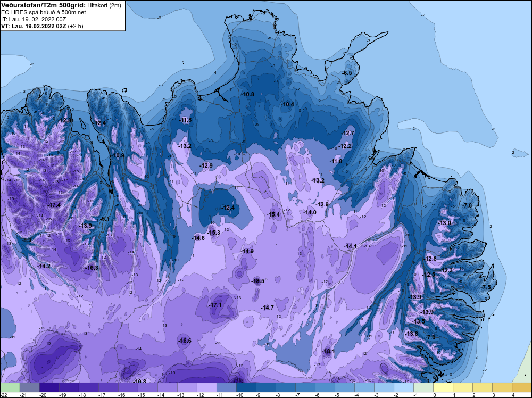Click the -15.4 temperature reading
Viewport: 532px width, 398px height.
[x=273, y=214]
